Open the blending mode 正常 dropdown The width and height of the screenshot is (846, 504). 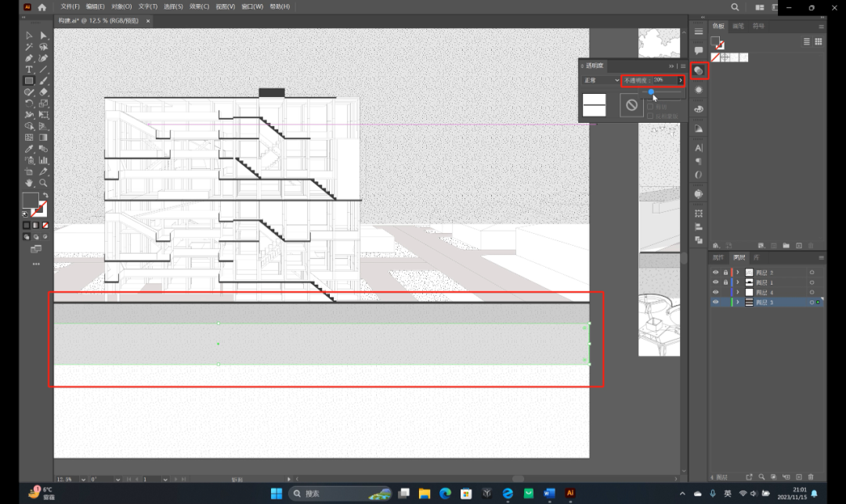tap(601, 81)
